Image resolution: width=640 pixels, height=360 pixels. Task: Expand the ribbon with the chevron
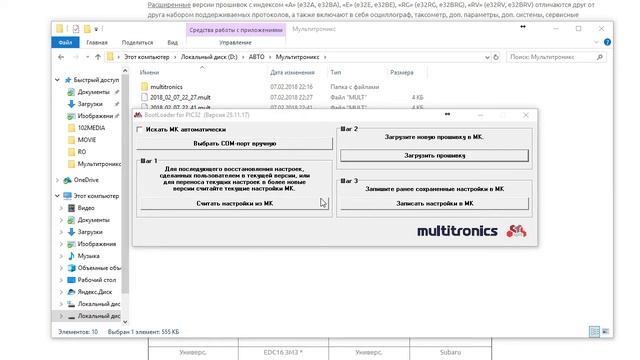click(x=596, y=42)
